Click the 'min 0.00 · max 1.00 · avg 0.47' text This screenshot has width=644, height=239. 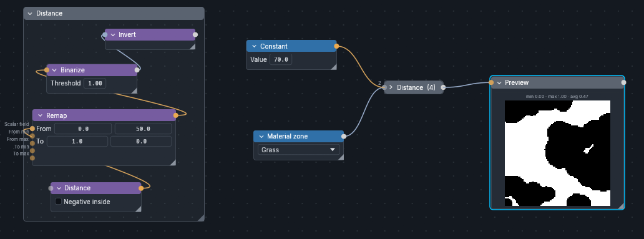click(x=557, y=96)
